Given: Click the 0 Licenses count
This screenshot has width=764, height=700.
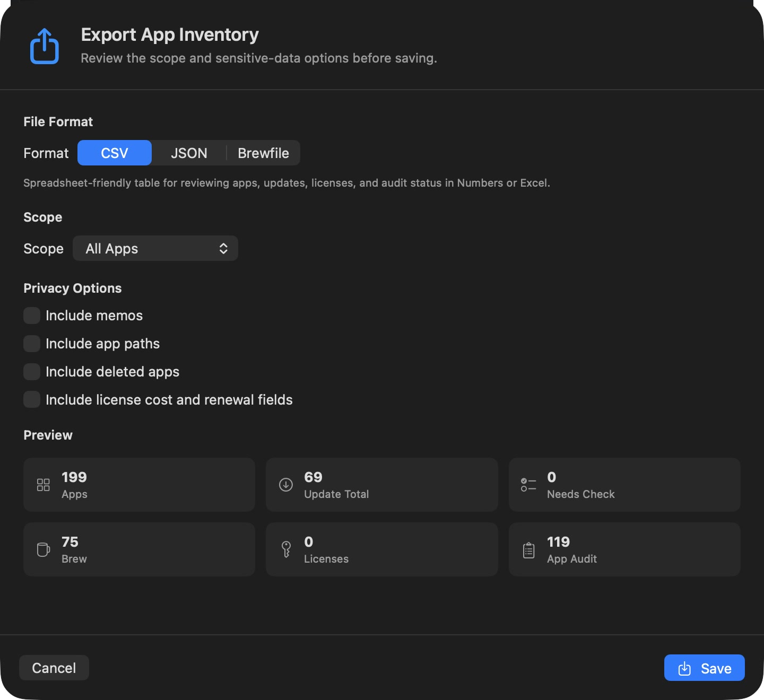Looking at the screenshot, I should tap(309, 542).
